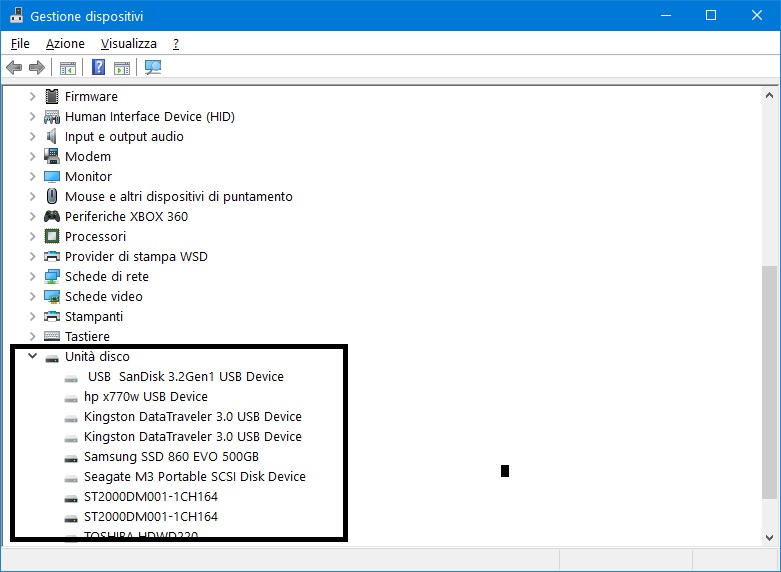
Task: Click the Unità disco drive icon
Action: [52, 358]
